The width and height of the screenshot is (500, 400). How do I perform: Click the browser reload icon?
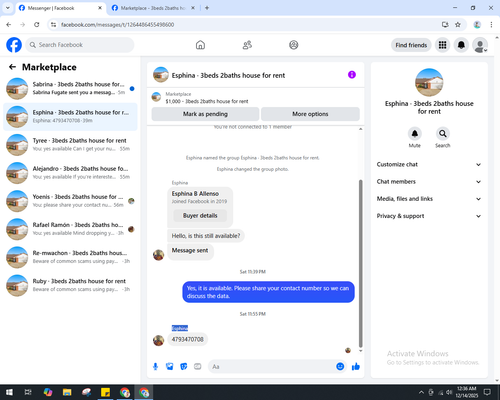coord(37,25)
